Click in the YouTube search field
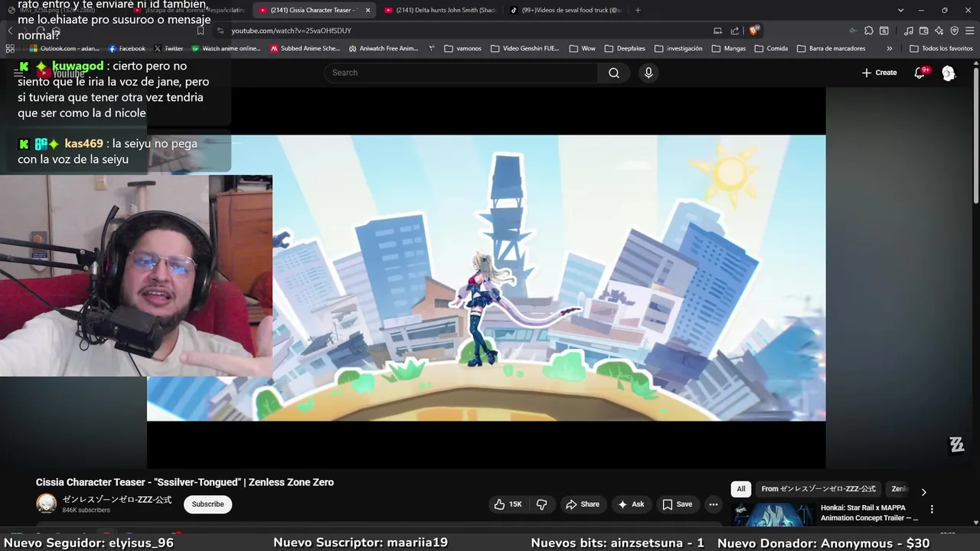The height and width of the screenshot is (551, 980). (x=461, y=73)
